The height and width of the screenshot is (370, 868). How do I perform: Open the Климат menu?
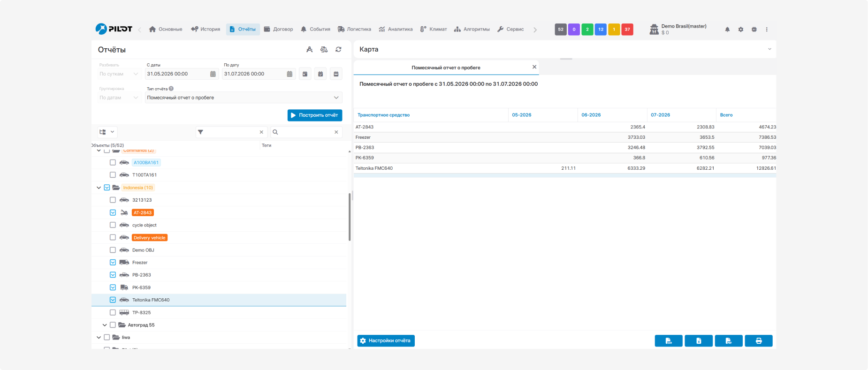pos(434,29)
